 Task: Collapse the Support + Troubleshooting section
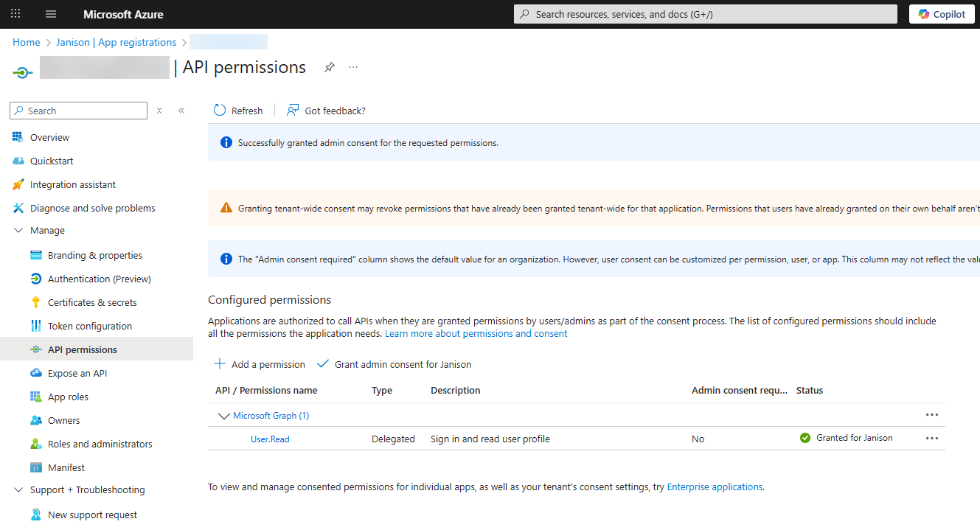point(18,490)
